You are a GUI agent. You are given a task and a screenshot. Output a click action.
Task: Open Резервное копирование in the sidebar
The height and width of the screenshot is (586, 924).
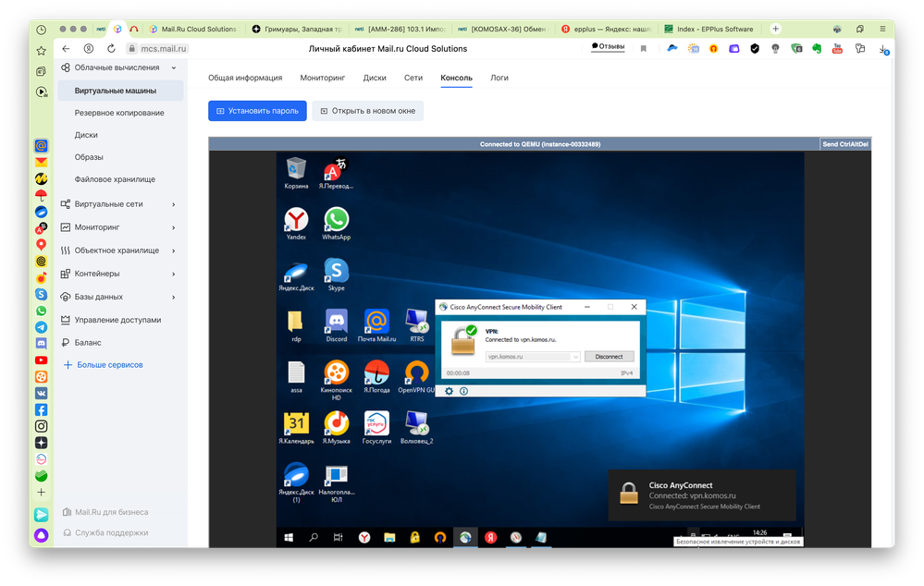(121, 113)
